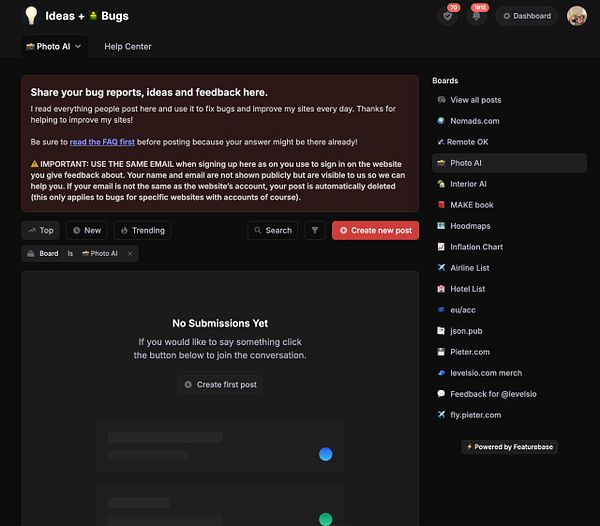Click the Hoodmaps map icon

click(x=441, y=226)
